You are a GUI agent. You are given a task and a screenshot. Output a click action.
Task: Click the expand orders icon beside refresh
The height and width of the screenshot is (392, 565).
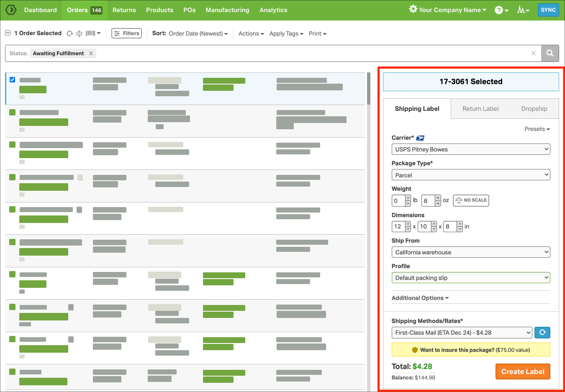(79, 33)
